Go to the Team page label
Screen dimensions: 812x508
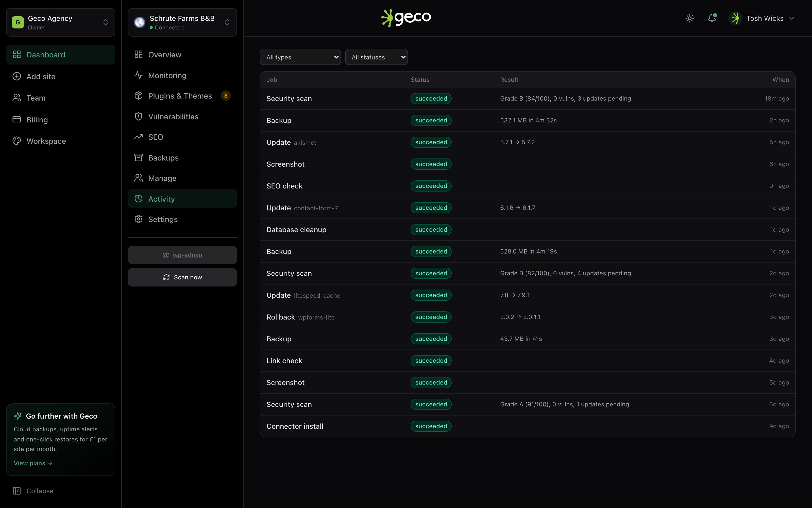[x=36, y=98]
